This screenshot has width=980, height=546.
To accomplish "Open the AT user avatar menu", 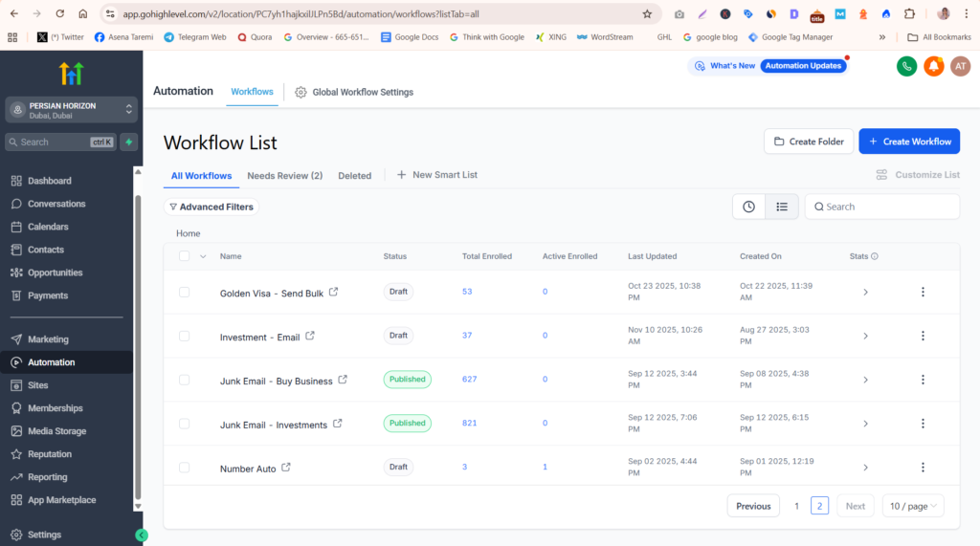I will 961,66.
